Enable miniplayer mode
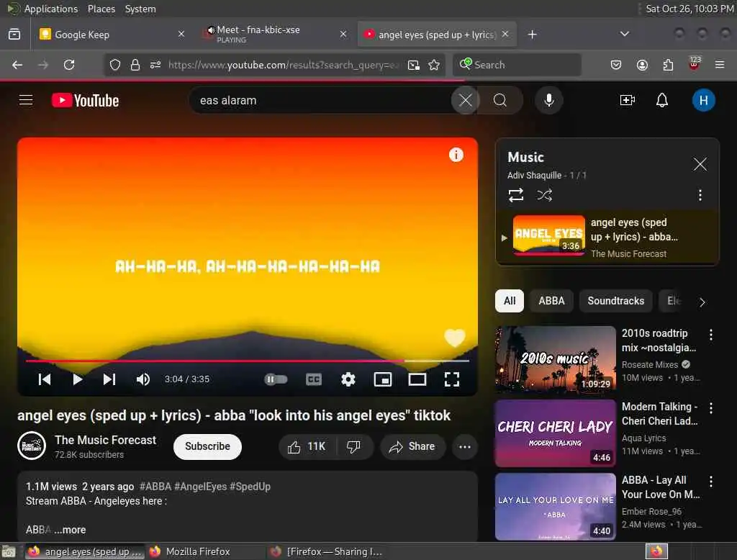The image size is (737, 560). [x=383, y=379]
